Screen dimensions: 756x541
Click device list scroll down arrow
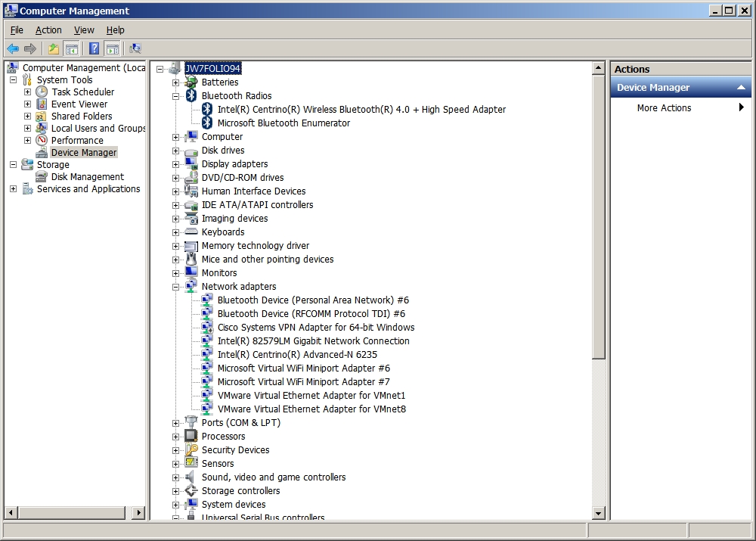598,513
